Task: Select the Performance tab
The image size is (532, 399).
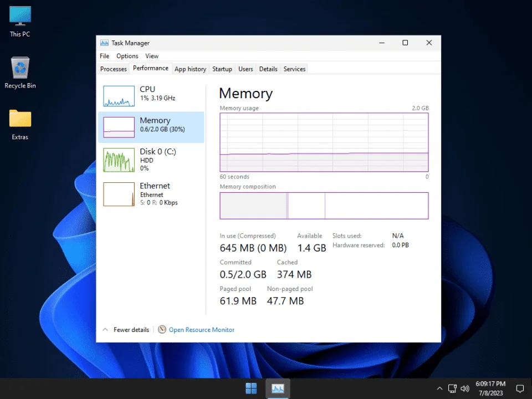Action: point(151,68)
